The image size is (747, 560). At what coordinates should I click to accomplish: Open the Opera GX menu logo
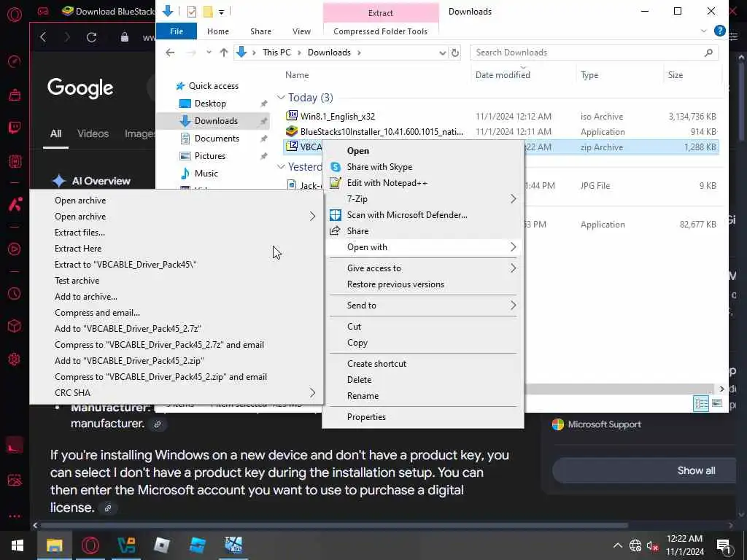(15, 15)
